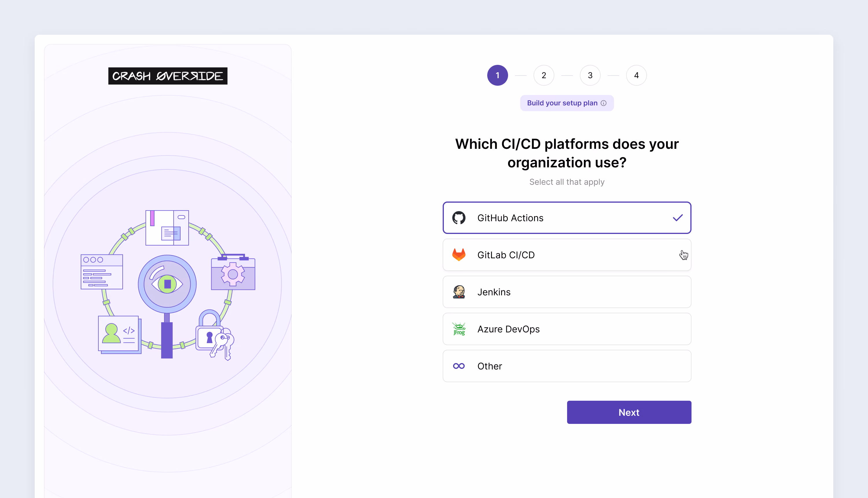Click the infinity icon next to Other

pos(459,366)
